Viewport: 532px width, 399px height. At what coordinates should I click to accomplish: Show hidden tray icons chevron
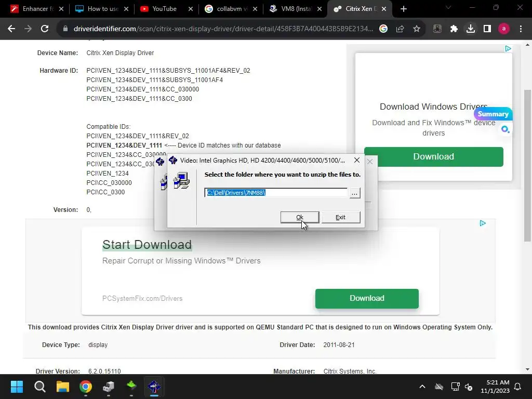(x=422, y=387)
